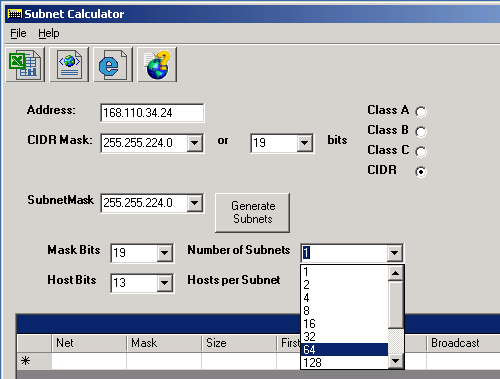The height and width of the screenshot is (379, 500).
Task: Click the Broadcast column header
Action: (x=463, y=343)
